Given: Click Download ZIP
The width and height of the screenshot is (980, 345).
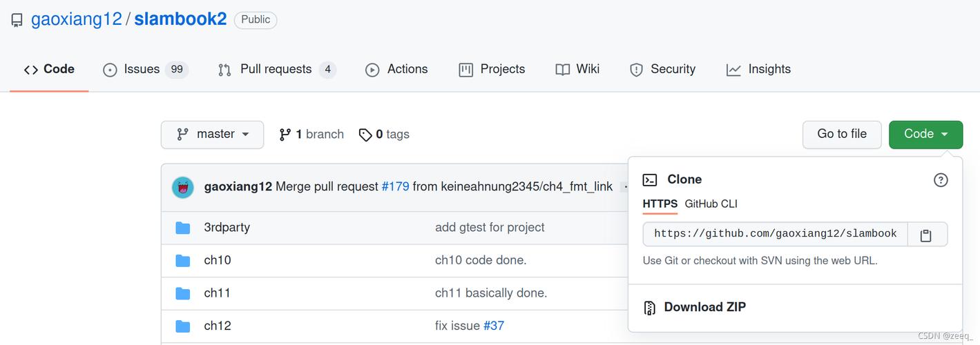Looking at the screenshot, I should [x=705, y=308].
